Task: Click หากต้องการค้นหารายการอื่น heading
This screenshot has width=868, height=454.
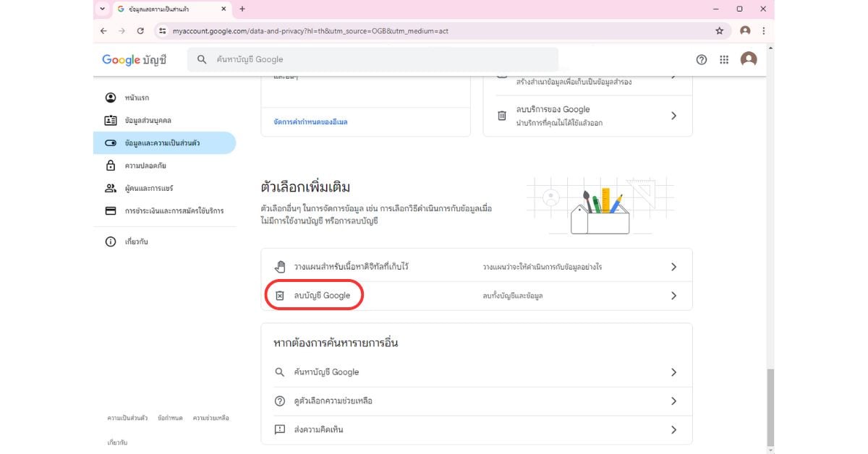Action: (x=336, y=343)
